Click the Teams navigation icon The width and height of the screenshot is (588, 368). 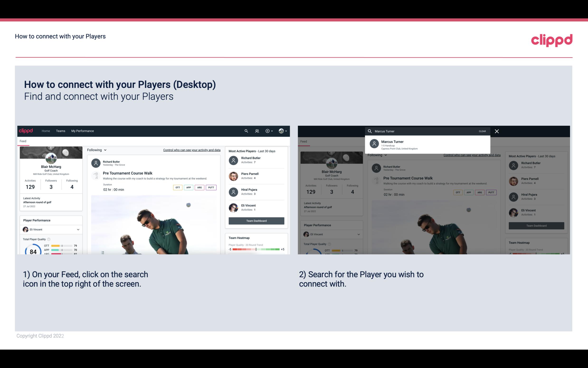61,131
